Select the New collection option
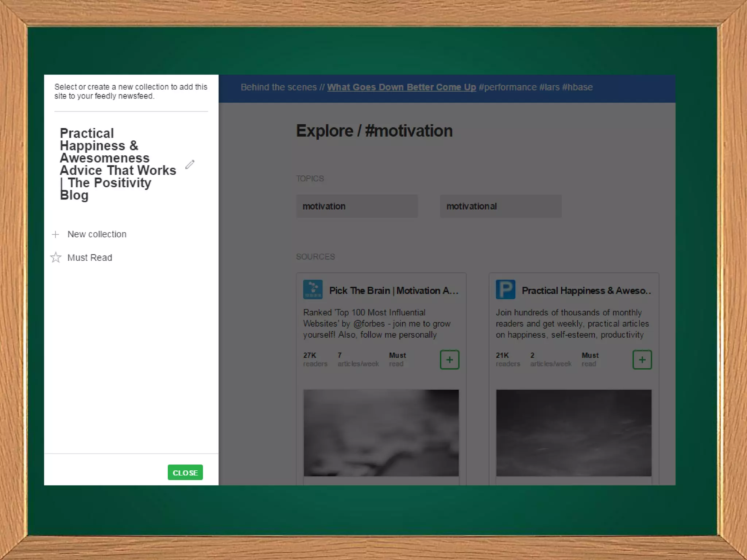Viewport: 747px width, 560px height. click(97, 234)
